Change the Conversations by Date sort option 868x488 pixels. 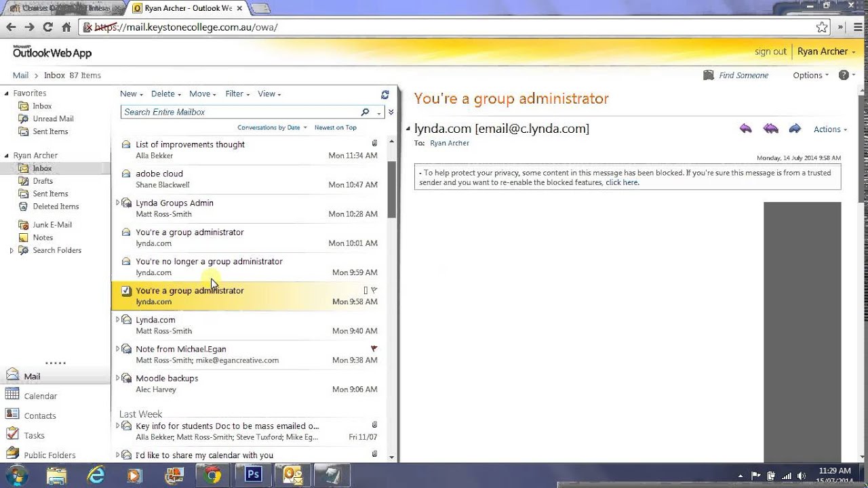pos(272,127)
